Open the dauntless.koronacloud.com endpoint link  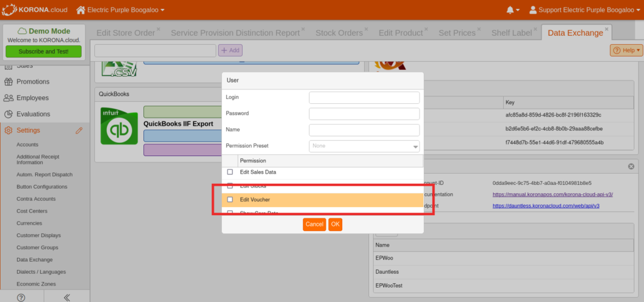point(546,206)
